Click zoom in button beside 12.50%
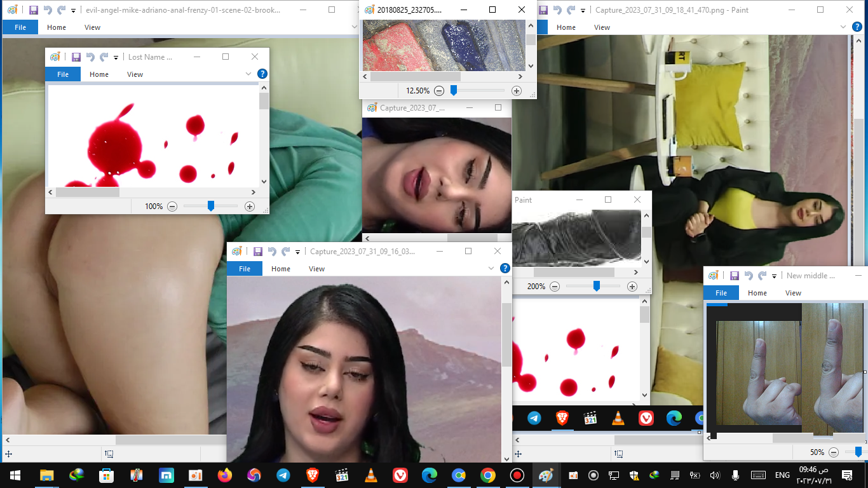 pyautogui.click(x=516, y=91)
